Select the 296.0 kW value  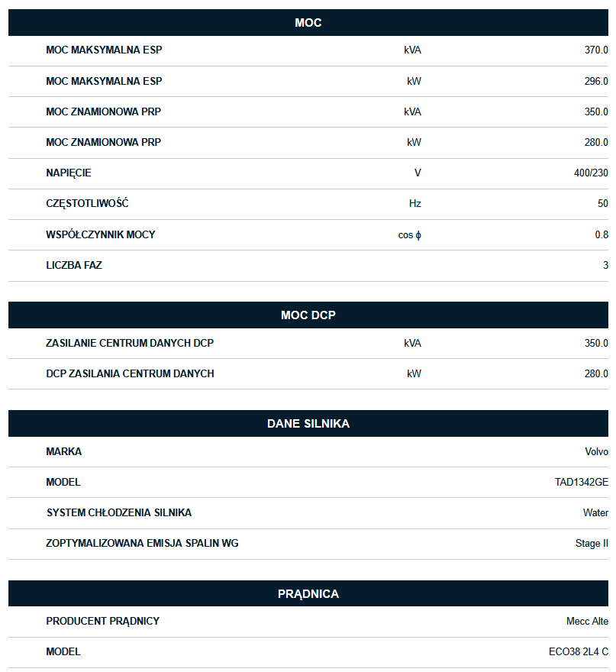point(596,81)
